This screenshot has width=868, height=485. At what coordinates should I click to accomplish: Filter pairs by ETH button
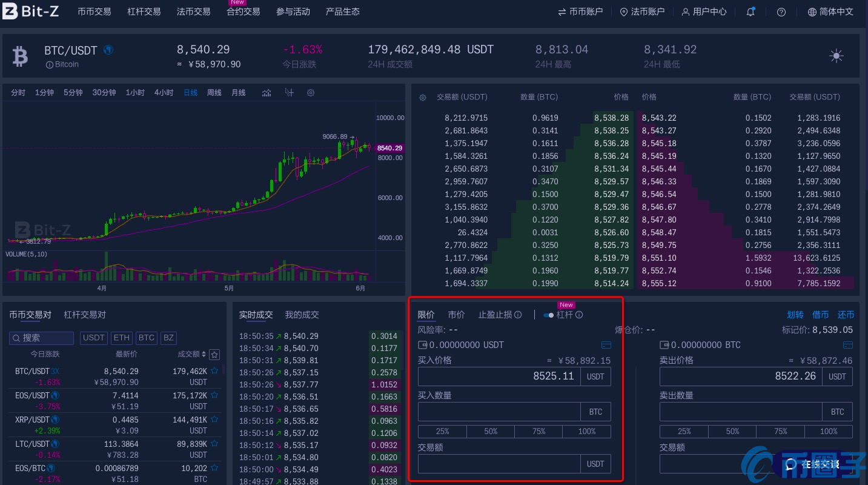pos(122,338)
